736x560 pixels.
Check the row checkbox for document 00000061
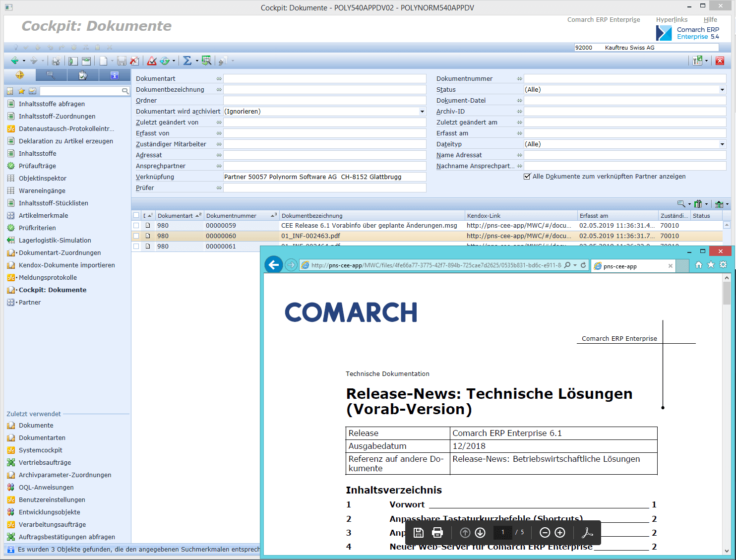coord(136,247)
